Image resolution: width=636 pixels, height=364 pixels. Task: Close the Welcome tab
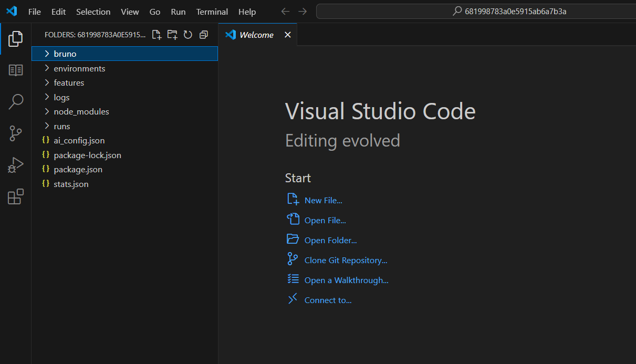point(287,35)
